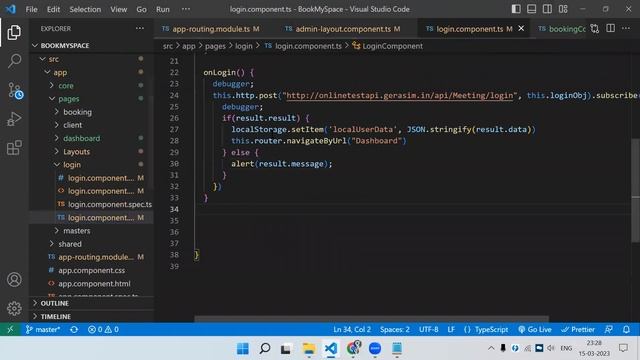640x360 pixels.
Task: Click the master branch status item
Action: [x=43, y=329]
